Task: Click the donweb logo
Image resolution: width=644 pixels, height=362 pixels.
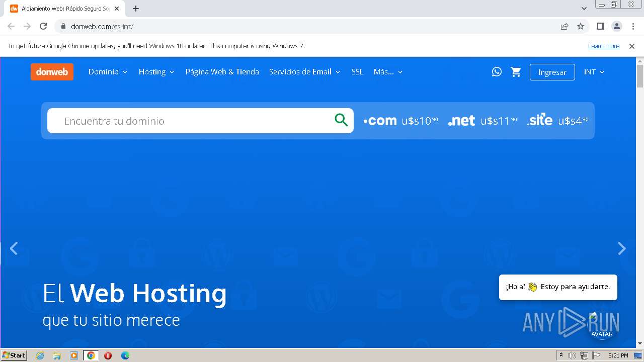Action: [x=52, y=72]
